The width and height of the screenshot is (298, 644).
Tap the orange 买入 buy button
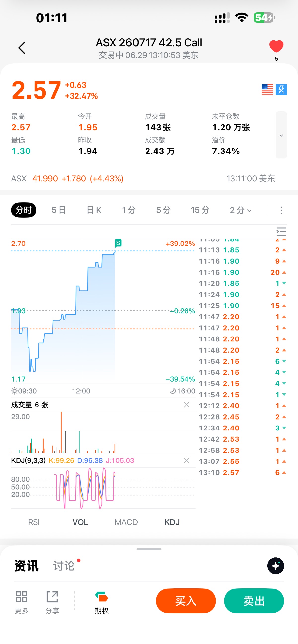click(186, 601)
